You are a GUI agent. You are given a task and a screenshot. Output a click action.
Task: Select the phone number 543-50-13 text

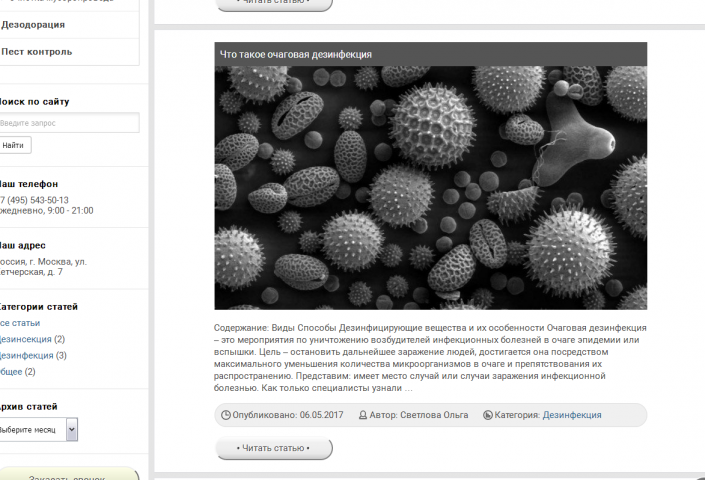[49, 200]
